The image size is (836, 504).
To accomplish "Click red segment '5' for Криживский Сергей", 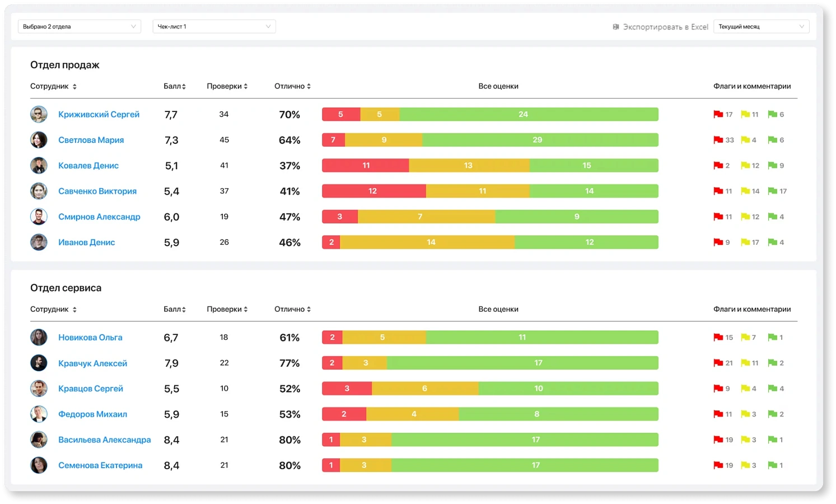I will [x=341, y=114].
